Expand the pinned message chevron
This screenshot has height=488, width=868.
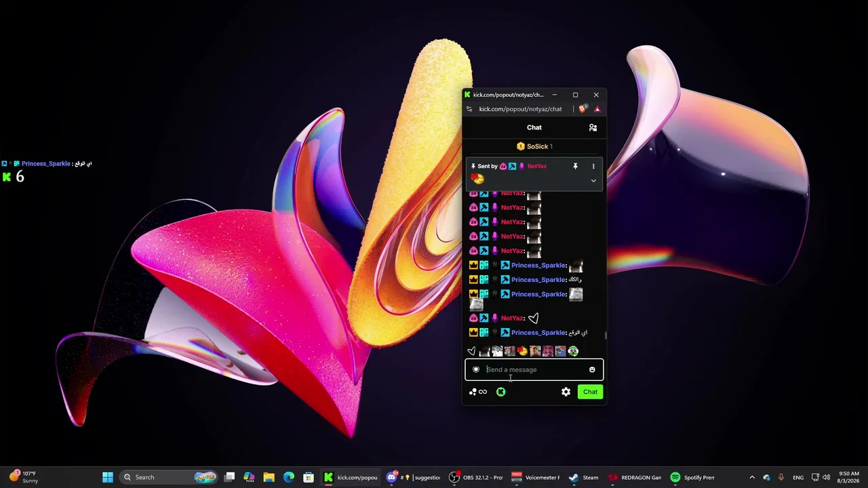pos(593,181)
